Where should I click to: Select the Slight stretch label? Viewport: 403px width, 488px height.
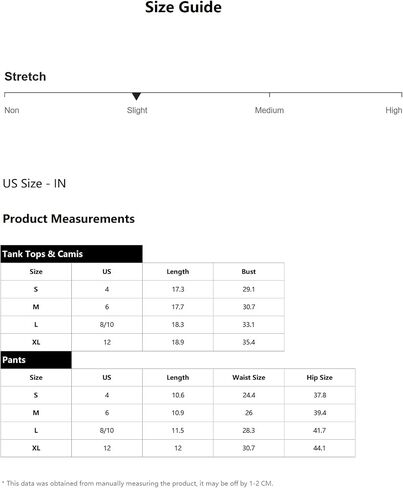[x=137, y=110]
